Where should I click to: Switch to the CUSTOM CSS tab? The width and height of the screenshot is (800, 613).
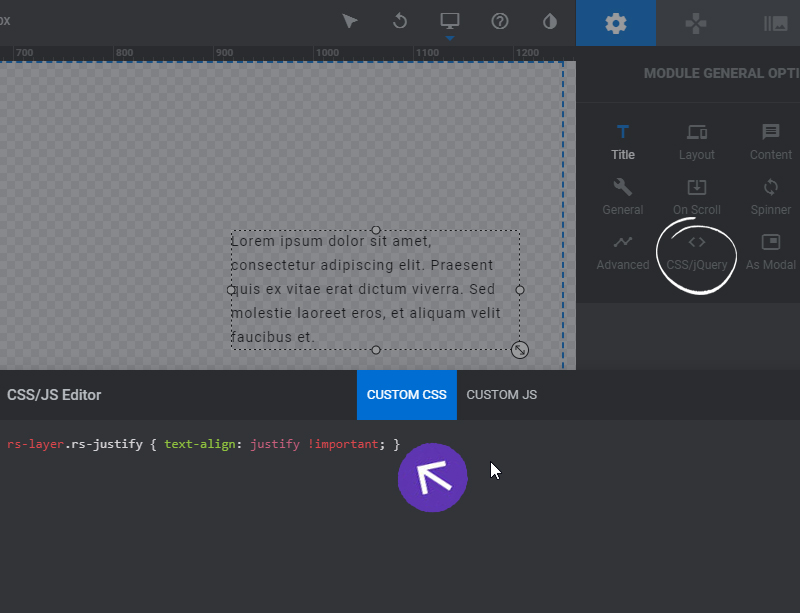[406, 394]
